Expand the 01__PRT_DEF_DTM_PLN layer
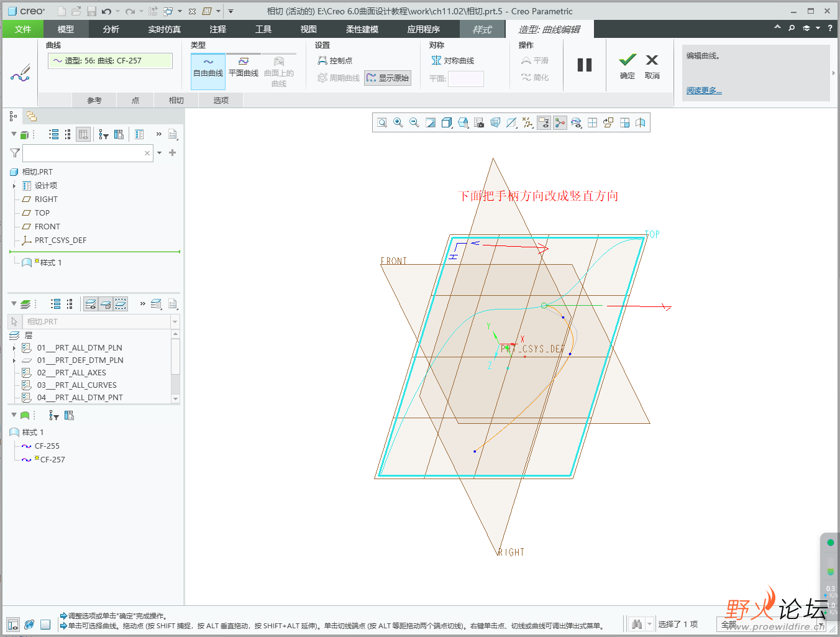 point(14,360)
